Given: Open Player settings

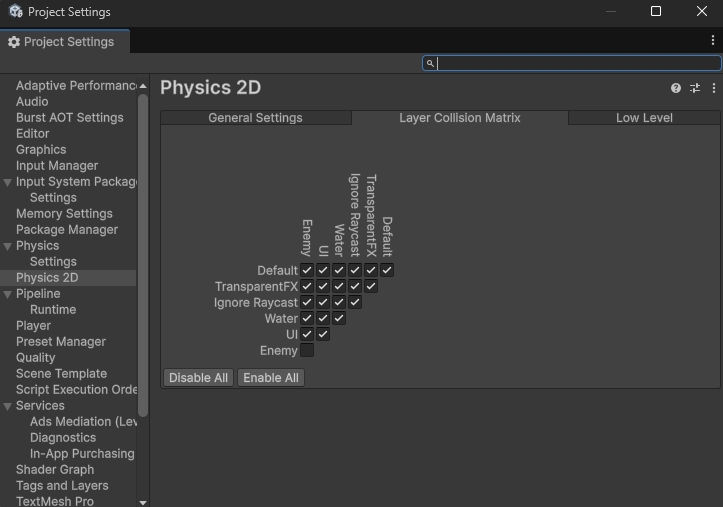Looking at the screenshot, I should pyautogui.click(x=33, y=326).
